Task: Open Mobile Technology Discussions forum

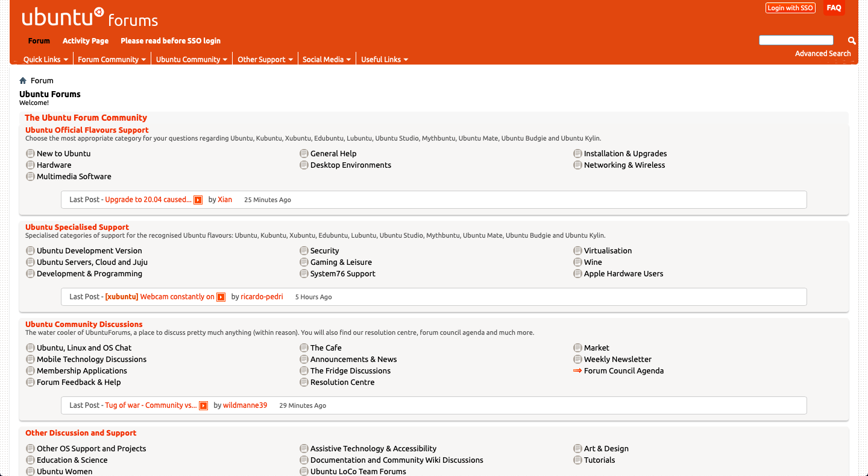Action: point(92,360)
